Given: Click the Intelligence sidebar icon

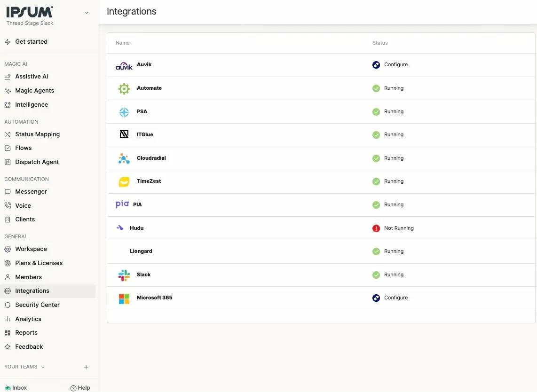Looking at the screenshot, I should click(8, 105).
